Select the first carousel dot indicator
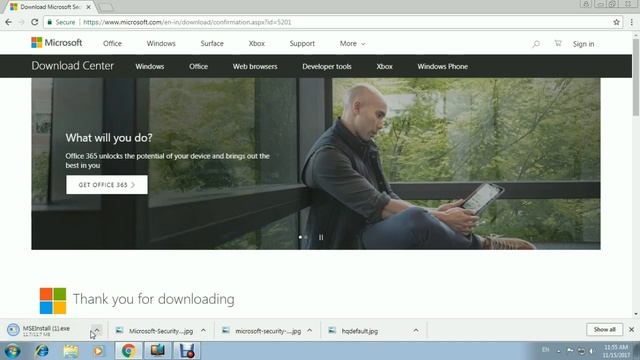Screen dimensions: 640x360 (300, 237)
